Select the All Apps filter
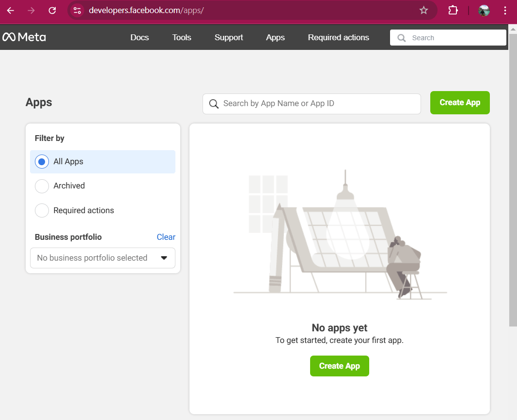 coord(42,162)
